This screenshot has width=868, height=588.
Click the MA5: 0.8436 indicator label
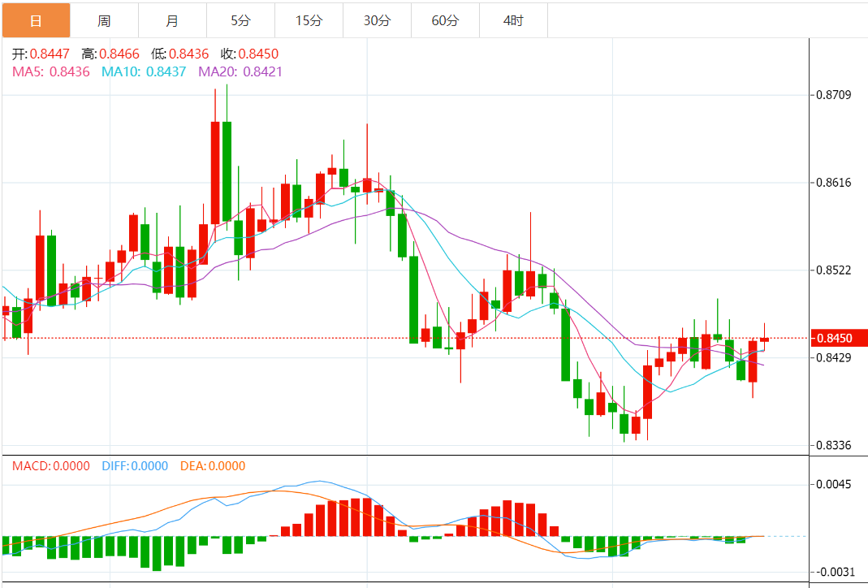coord(51,71)
